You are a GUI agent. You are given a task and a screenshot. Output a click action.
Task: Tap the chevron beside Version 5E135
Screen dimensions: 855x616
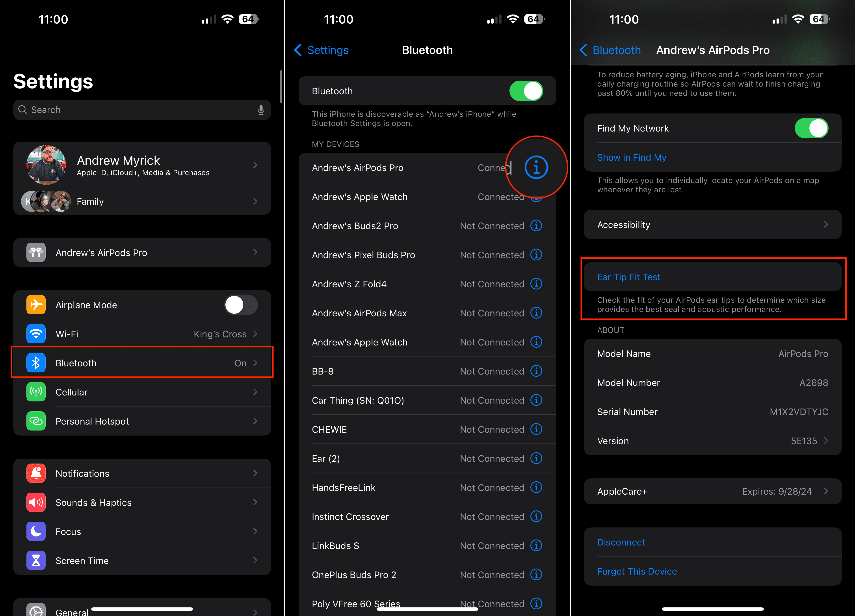click(826, 441)
